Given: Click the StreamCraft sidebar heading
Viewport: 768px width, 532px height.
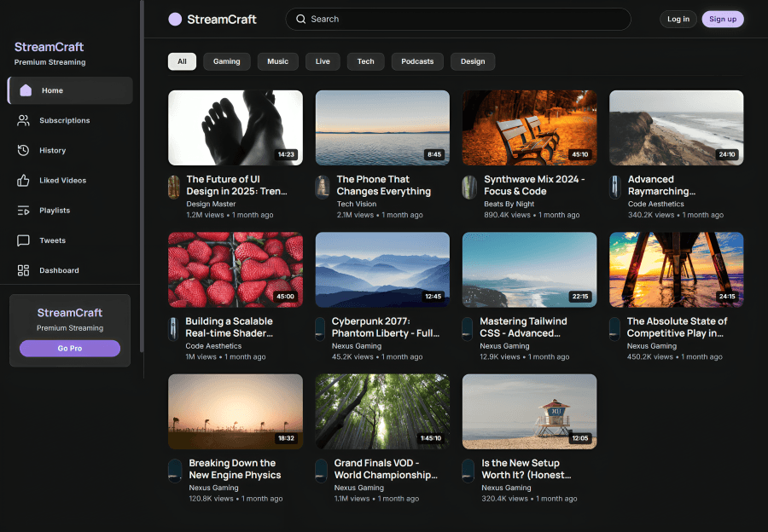Looking at the screenshot, I should tap(49, 47).
